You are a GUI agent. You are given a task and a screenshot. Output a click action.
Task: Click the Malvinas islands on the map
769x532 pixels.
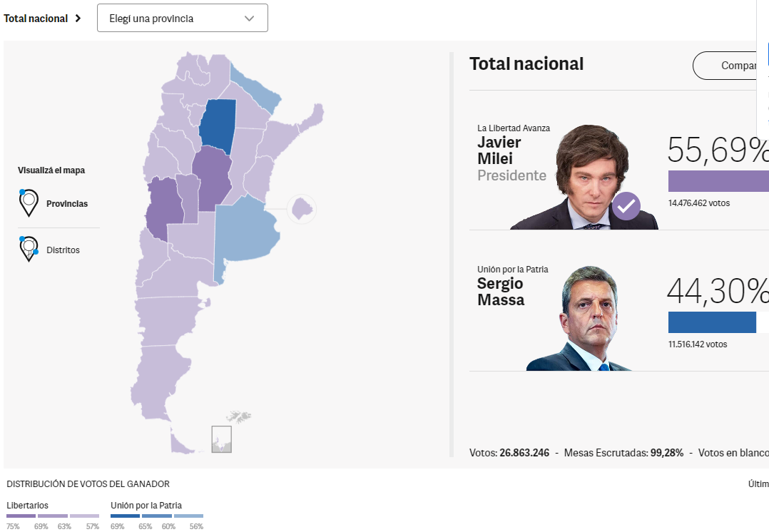pyautogui.click(x=239, y=417)
